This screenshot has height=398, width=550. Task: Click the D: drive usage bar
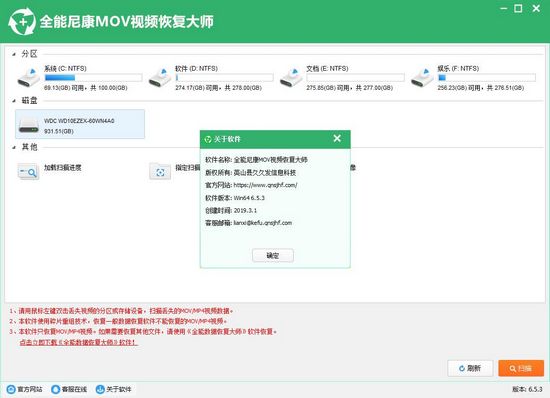[x=224, y=78]
